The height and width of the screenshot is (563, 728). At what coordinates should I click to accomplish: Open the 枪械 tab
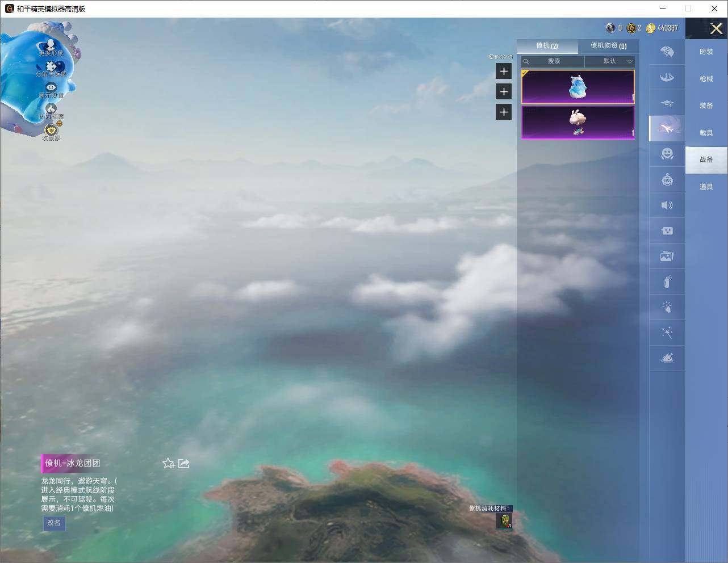click(706, 79)
